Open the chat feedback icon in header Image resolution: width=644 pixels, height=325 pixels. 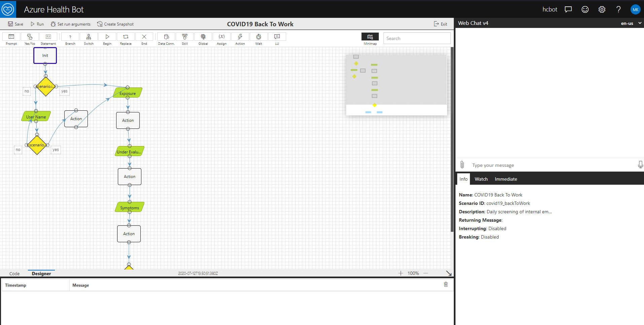568,9
